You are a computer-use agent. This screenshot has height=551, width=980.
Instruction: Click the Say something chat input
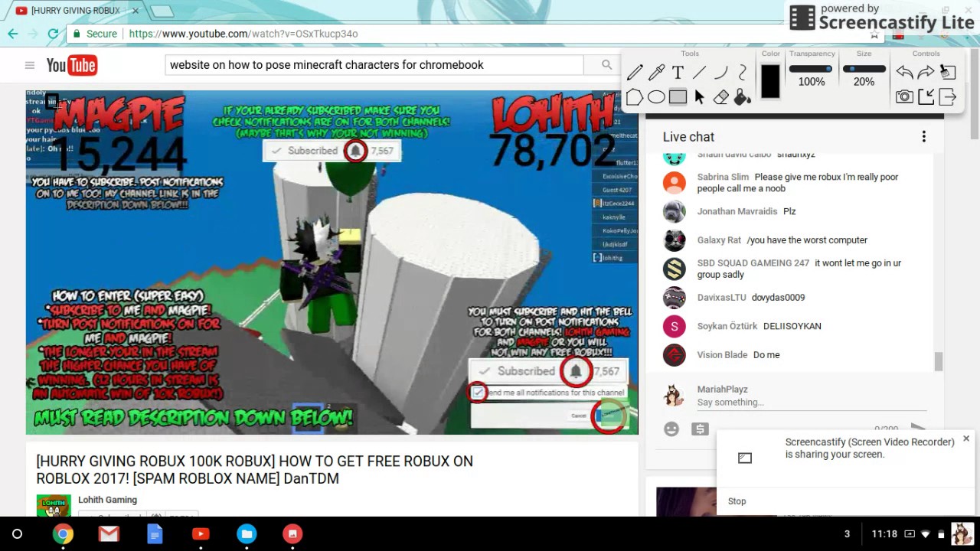812,403
